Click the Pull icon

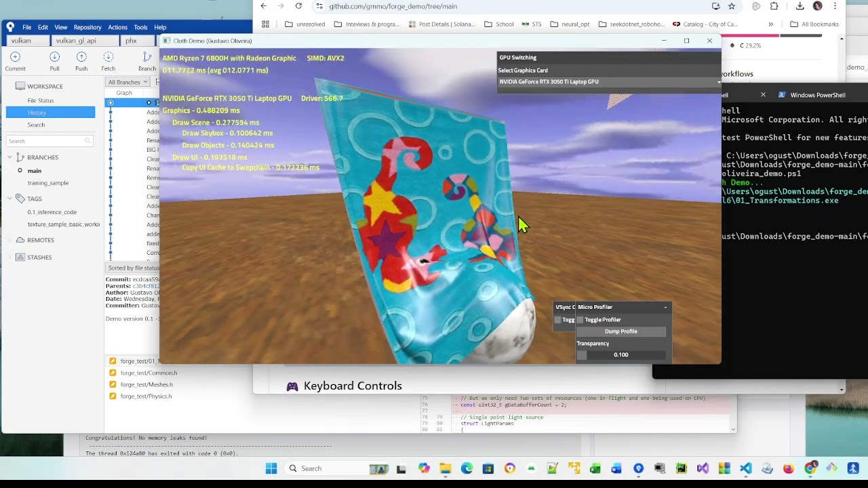point(55,56)
